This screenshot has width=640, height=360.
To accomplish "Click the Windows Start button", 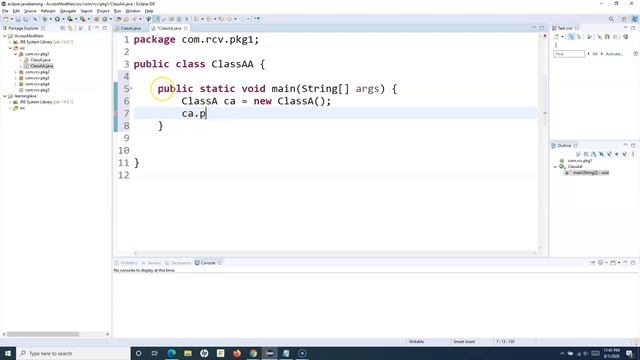I will point(8,353).
